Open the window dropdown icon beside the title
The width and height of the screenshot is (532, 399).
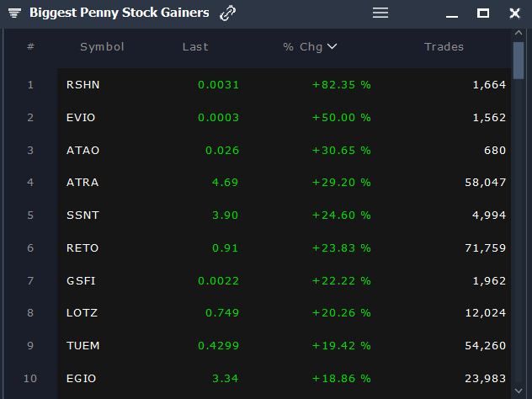tap(14, 13)
